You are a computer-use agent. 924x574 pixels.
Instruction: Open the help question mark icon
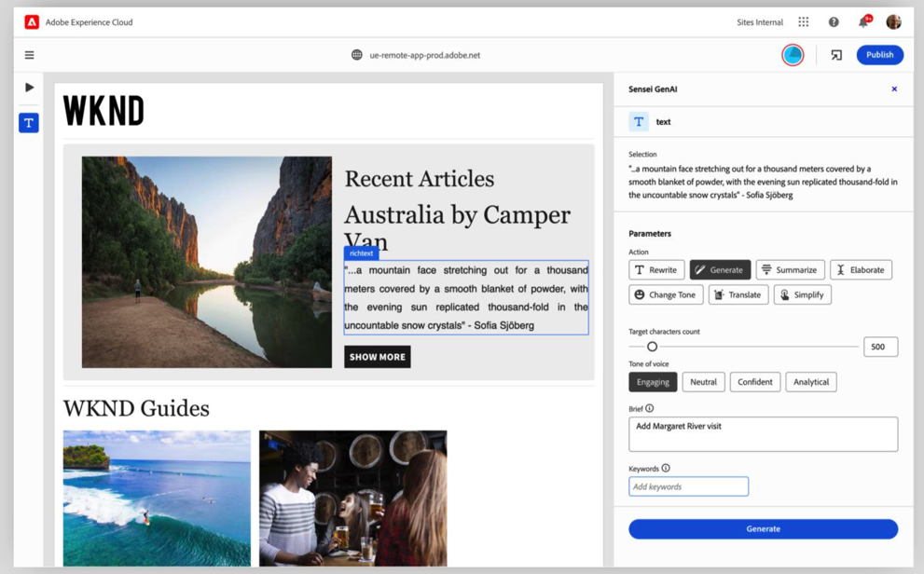pyautogui.click(x=834, y=22)
